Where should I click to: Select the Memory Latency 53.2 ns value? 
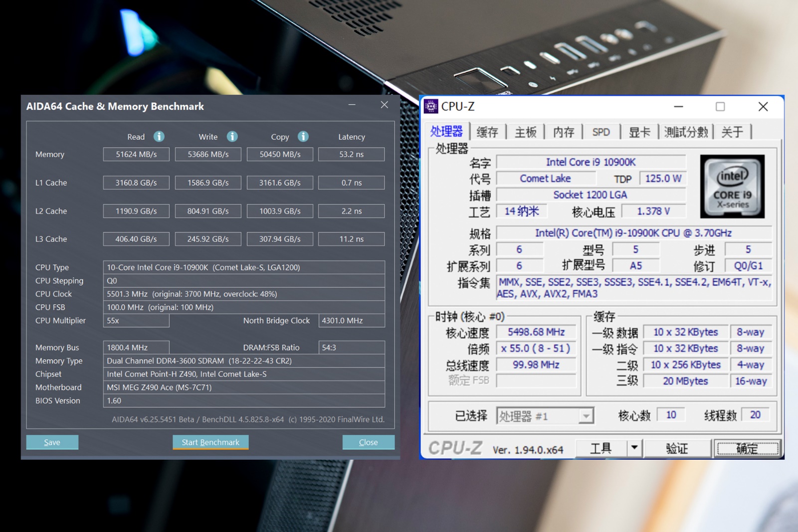352,154
